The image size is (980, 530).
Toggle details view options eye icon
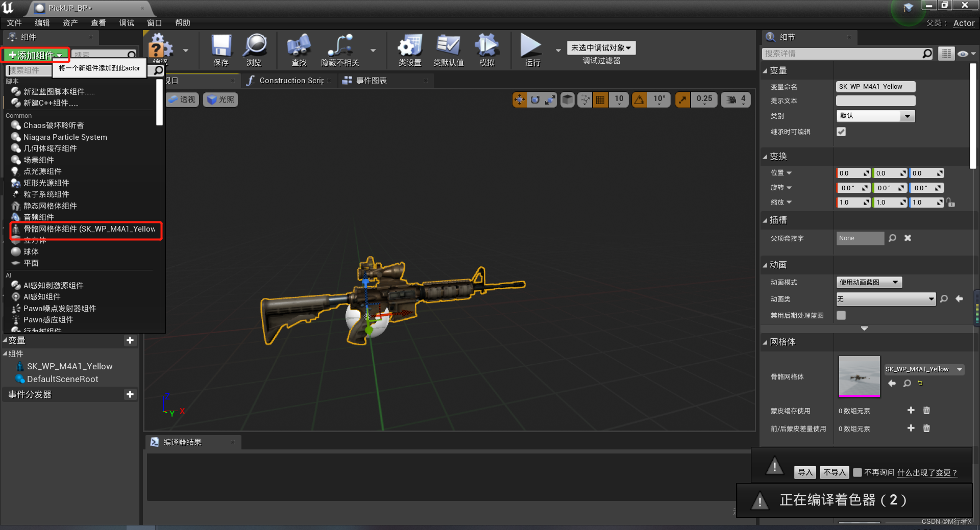966,54
